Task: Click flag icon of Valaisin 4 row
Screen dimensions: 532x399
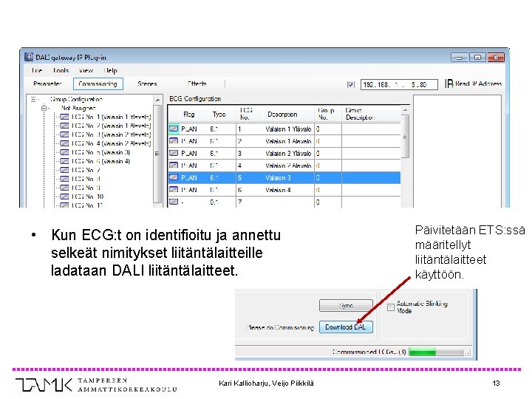Action: coord(174,189)
